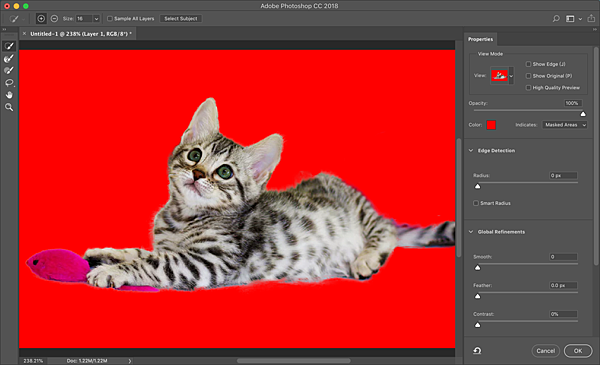Click the Radius slider handle
The height and width of the screenshot is (365, 600).
point(478,186)
